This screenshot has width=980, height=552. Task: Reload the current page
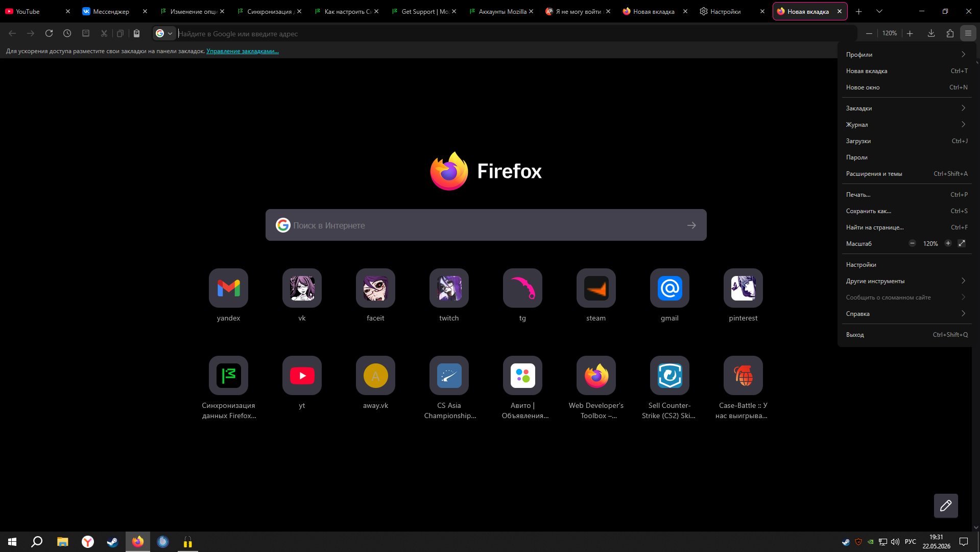coord(49,33)
